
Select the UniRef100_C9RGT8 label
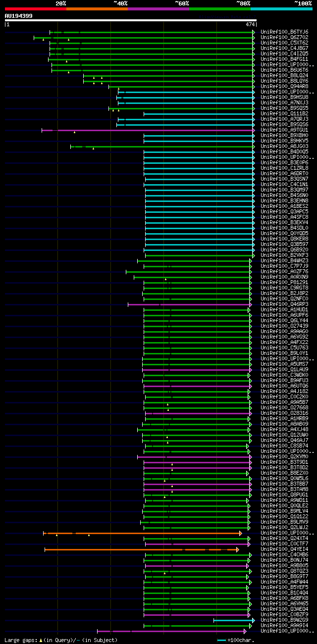point(284,288)
